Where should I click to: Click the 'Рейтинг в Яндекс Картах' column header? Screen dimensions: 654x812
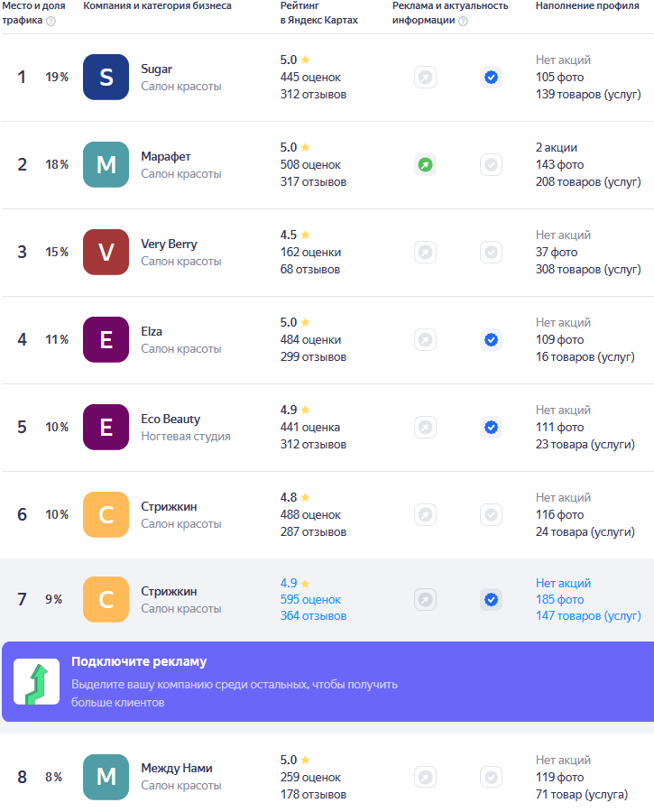tap(319, 13)
